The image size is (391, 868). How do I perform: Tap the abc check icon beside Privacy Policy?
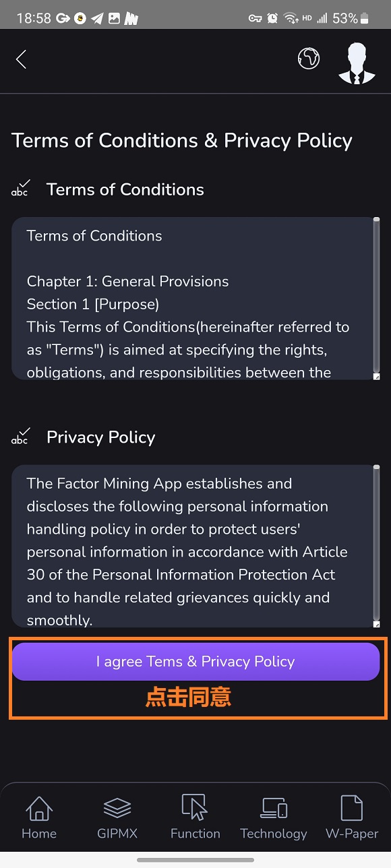(x=21, y=437)
